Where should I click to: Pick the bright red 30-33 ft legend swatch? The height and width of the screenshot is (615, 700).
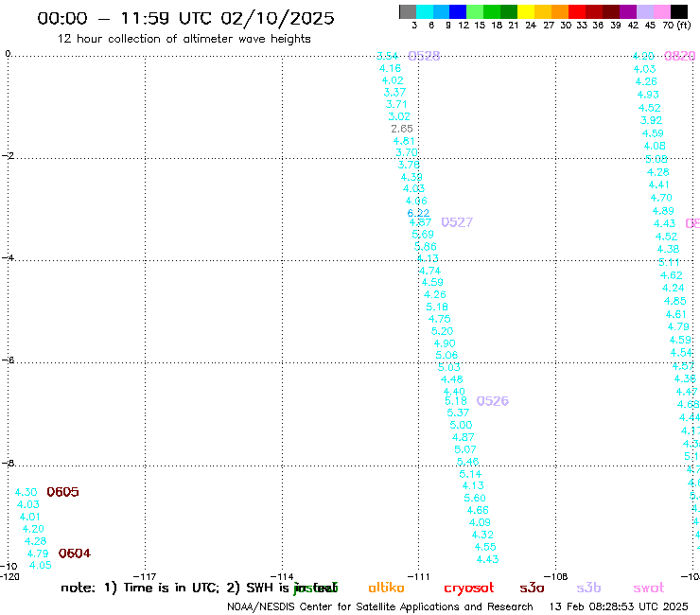(x=577, y=11)
